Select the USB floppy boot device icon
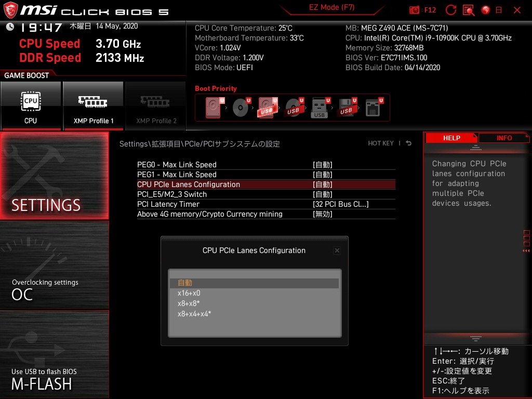 click(347, 108)
